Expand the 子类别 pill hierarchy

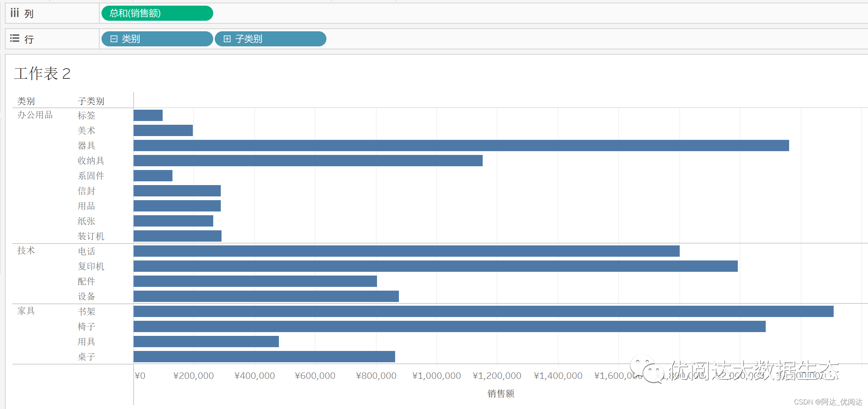click(x=227, y=39)
